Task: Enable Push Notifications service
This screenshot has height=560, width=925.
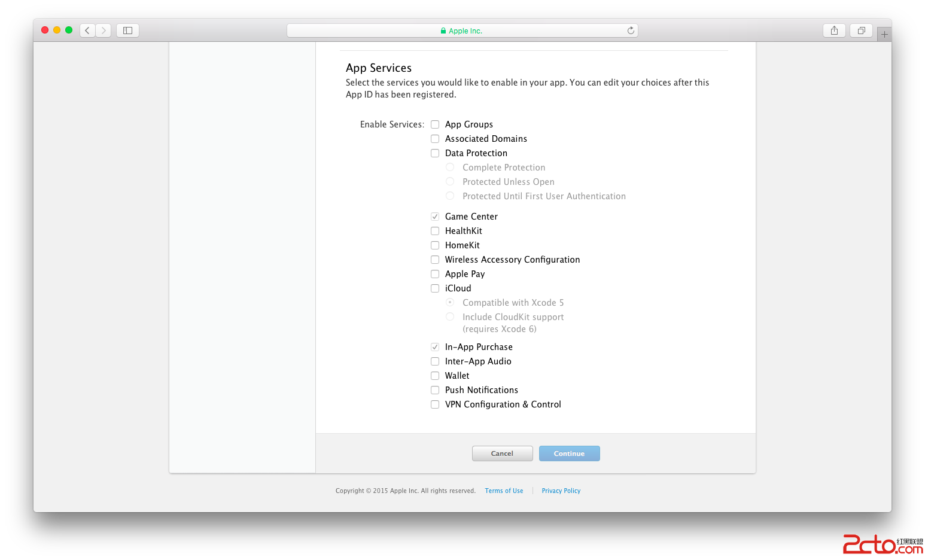Action: 435,390
